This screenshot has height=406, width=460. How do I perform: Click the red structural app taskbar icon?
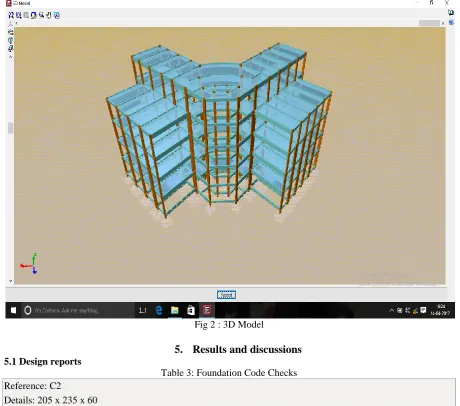click(x=207, y=310)
